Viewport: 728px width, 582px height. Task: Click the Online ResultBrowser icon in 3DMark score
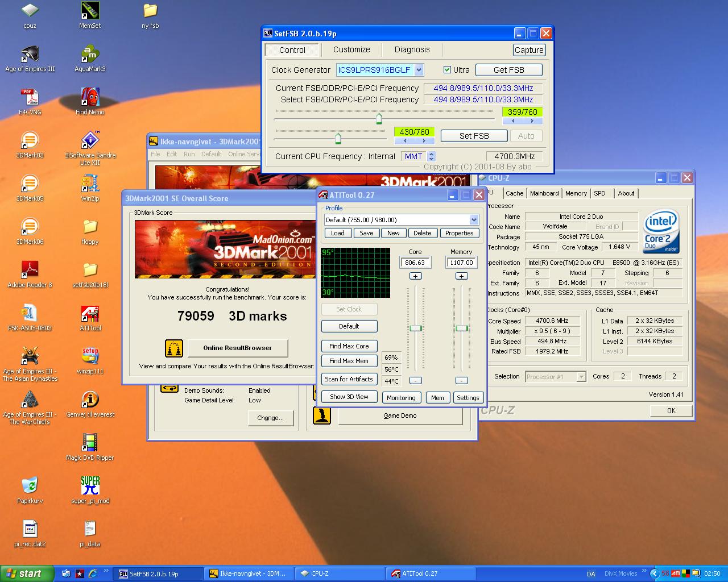[174, 348]
